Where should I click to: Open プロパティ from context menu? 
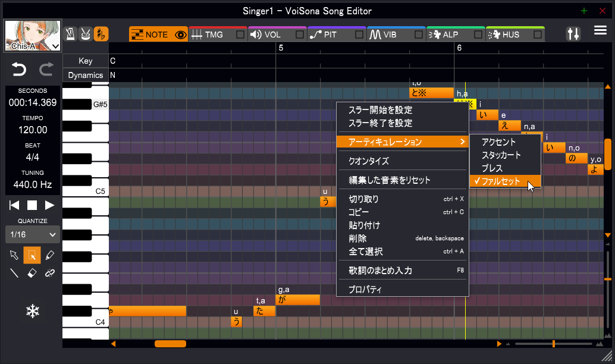(403, 290)
